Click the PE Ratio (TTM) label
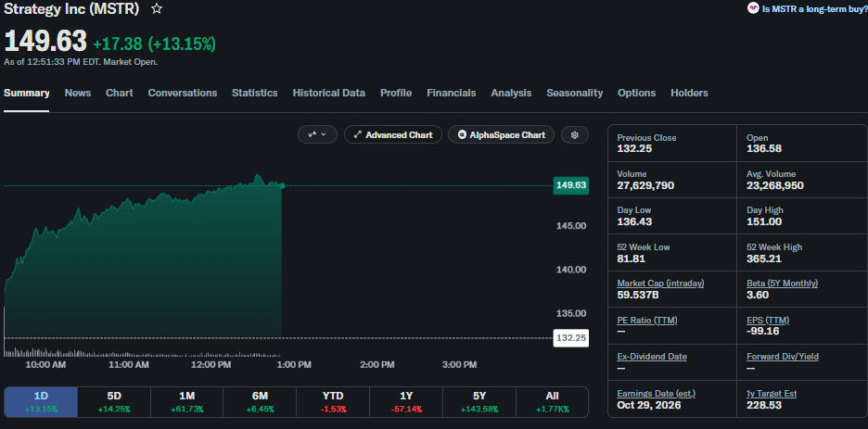This screenshot has width=868, height=429. (x=647, y=320)
